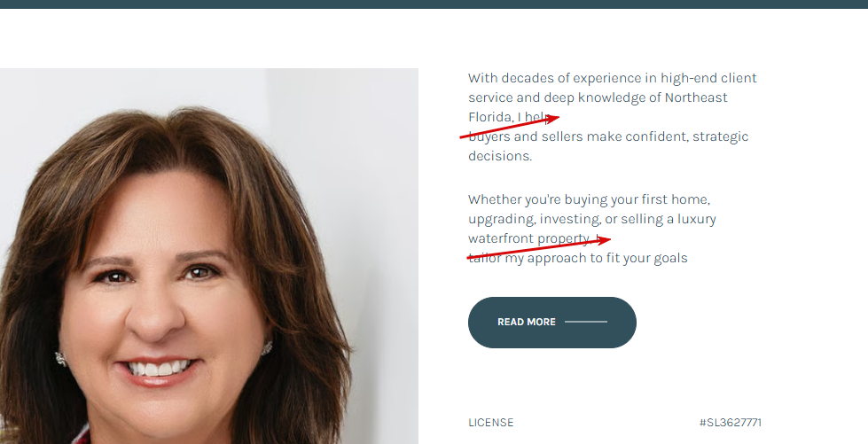The height and width of the screenshot is (444, 868).
Task: Click the lower red arrow near "waterfront property"
Action: click(539, 248)
